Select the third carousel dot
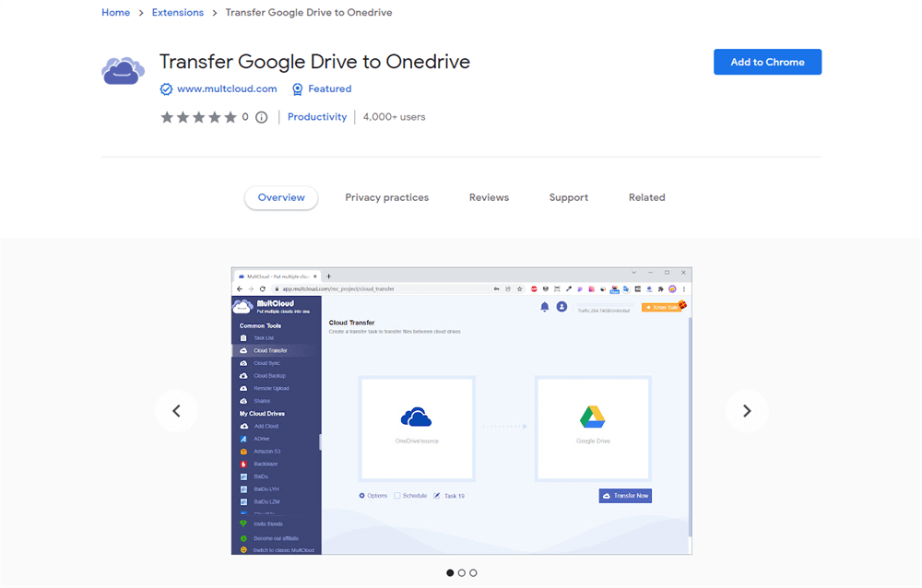922x588 pixels. coord(473,572)
